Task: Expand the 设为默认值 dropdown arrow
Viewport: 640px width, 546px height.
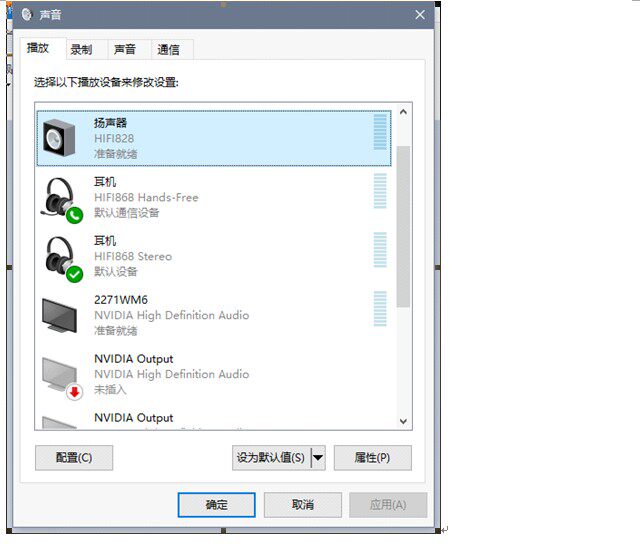Action: (318, 457)
